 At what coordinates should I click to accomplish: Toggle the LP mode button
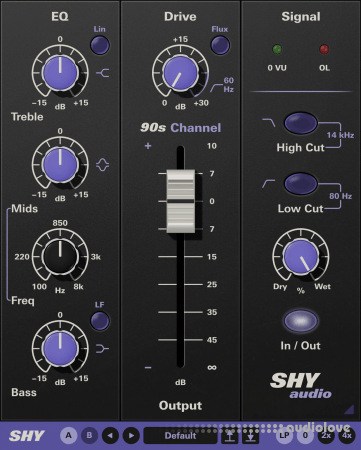click(x=284, y=435)
